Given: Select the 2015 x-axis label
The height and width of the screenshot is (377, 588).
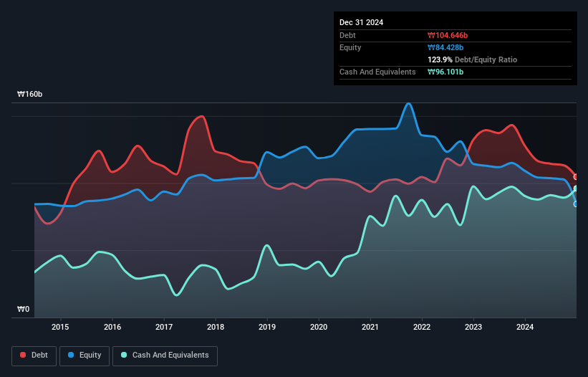Looking at the screenshot, I should click(x=60, y=327).
